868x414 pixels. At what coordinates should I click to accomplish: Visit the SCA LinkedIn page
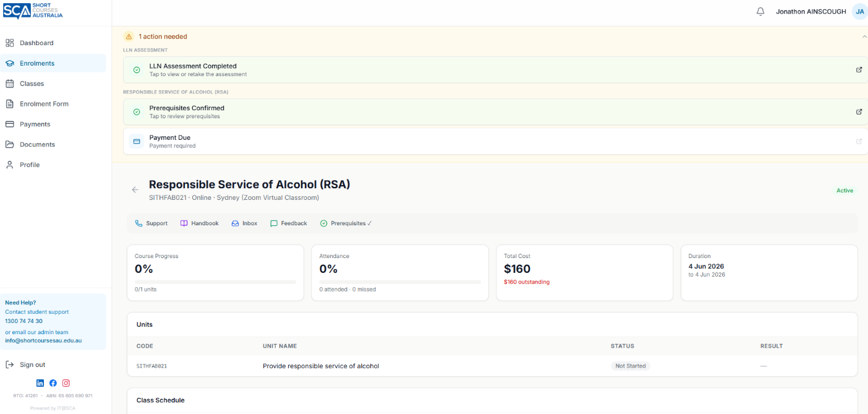(x=40, y=383)
